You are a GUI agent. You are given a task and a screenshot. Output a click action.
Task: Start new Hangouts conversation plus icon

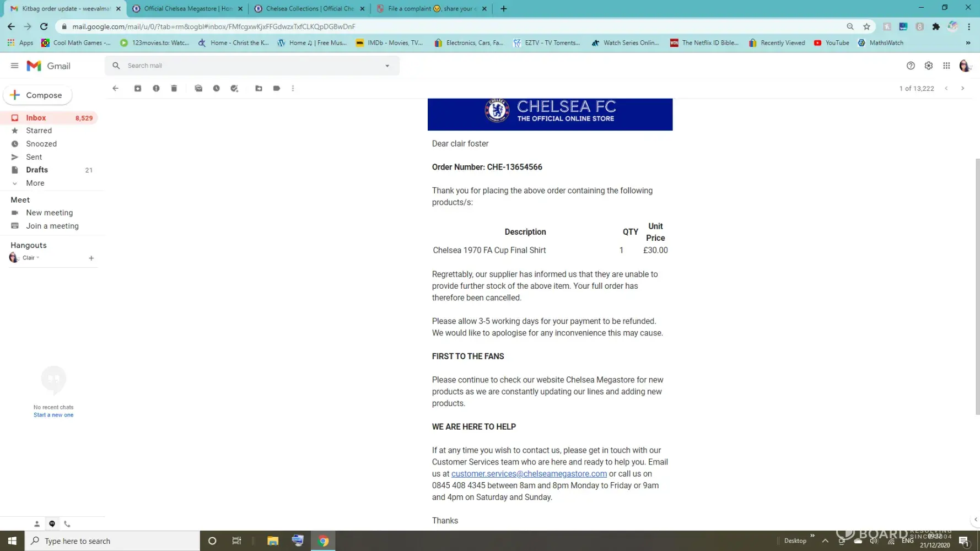tap(91, 258)
